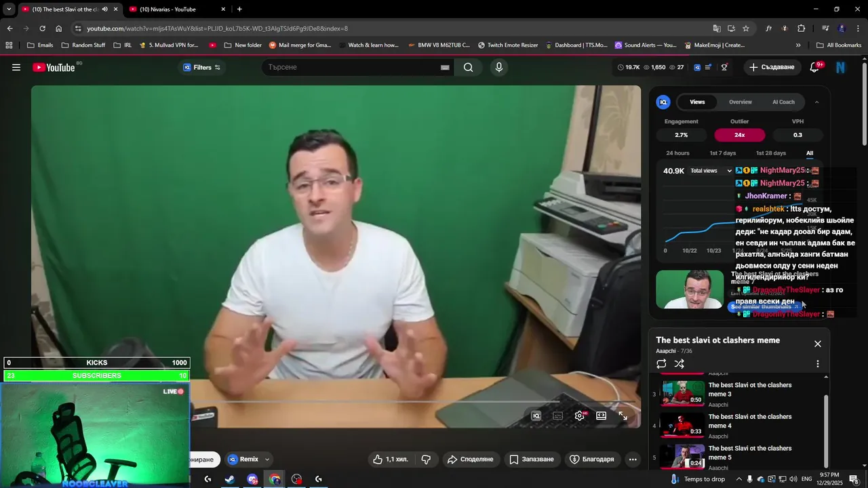This screenshot has height=488, width=868.
Task: Toggle subtitles on the player
Action: (557, 416)
